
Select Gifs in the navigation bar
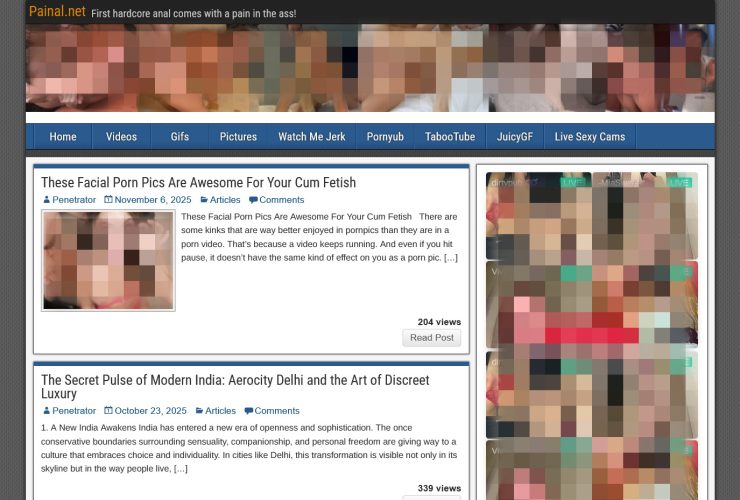[180, 137]
